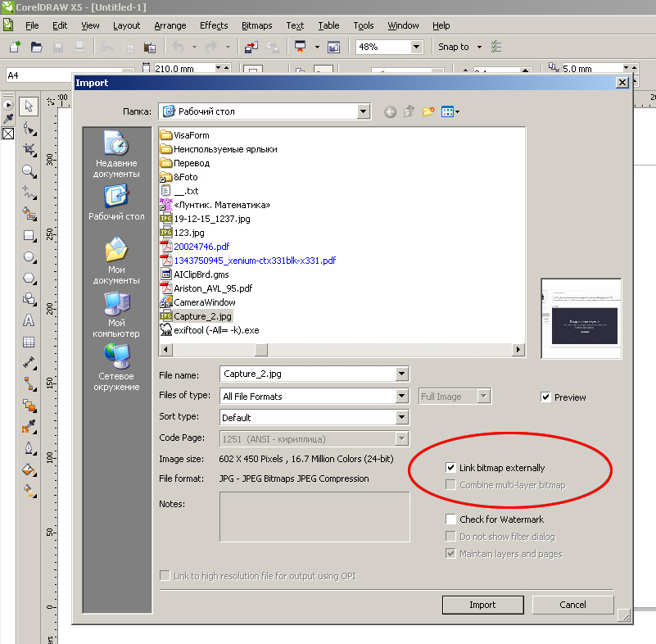Click the Up One Level folder icon
This screenshot has height=644, width=656.
point(409,111)
